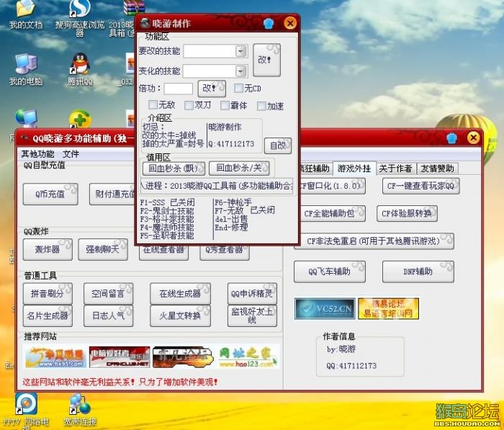Click the 财付通充值 button

[x=113, y=194]
